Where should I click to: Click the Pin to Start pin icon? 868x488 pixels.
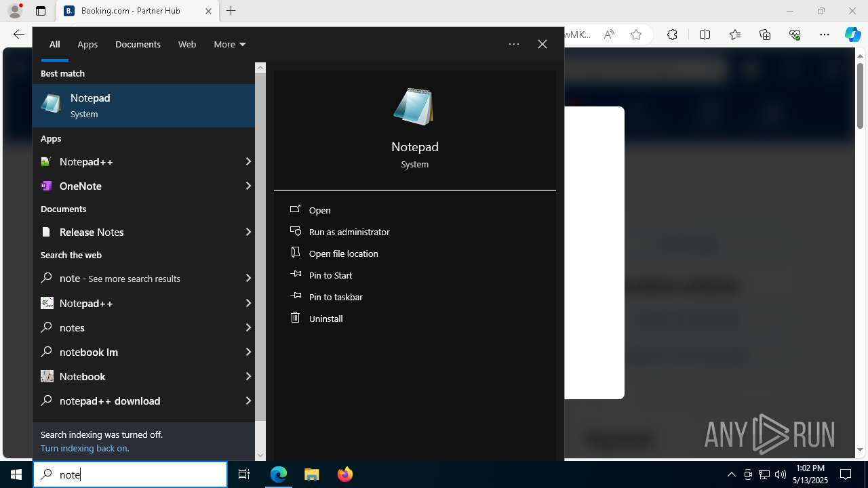(x=295, y=274)
